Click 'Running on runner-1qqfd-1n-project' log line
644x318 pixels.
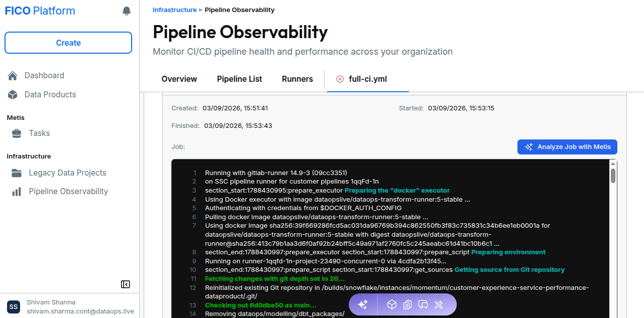326,261
